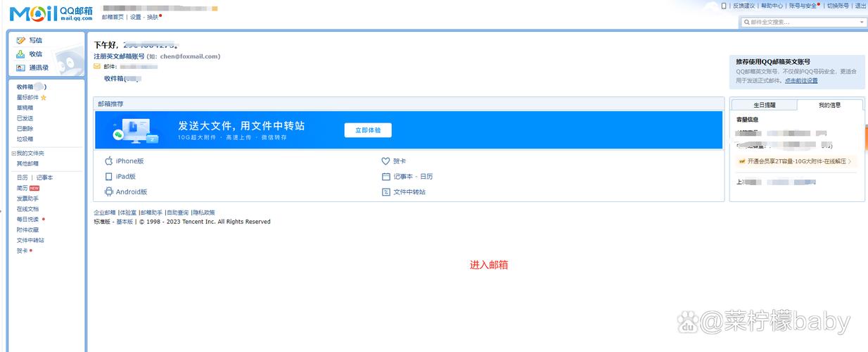Click 切换账号 in top bar
868x352 pixels.
coord(838,6)
